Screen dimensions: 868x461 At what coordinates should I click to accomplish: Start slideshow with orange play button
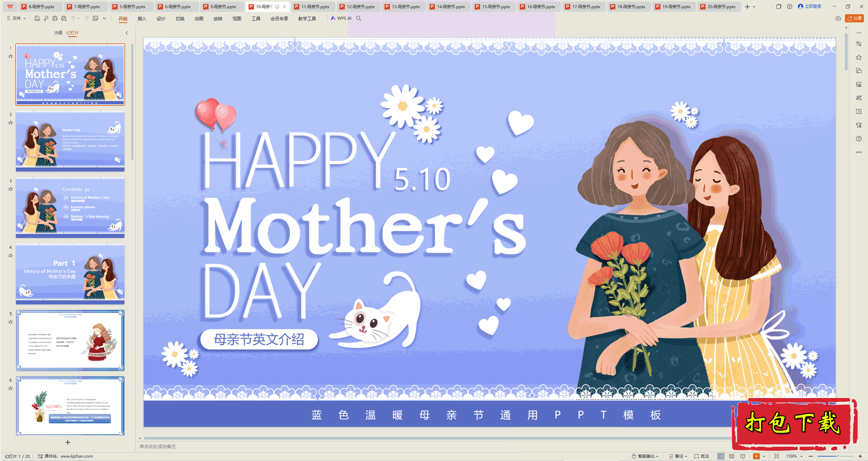[x=756, y=456]
